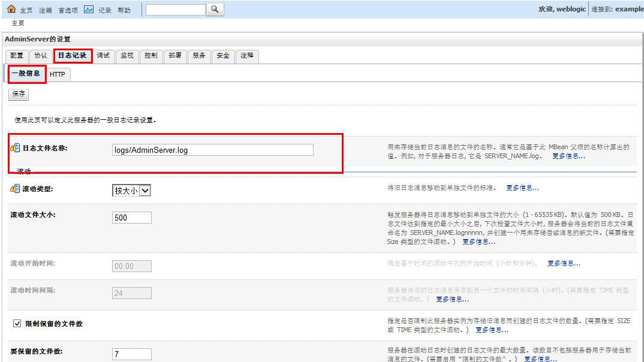Go to the 控制 tab
This screenshot has width=644, height=362.
[151, 56]
